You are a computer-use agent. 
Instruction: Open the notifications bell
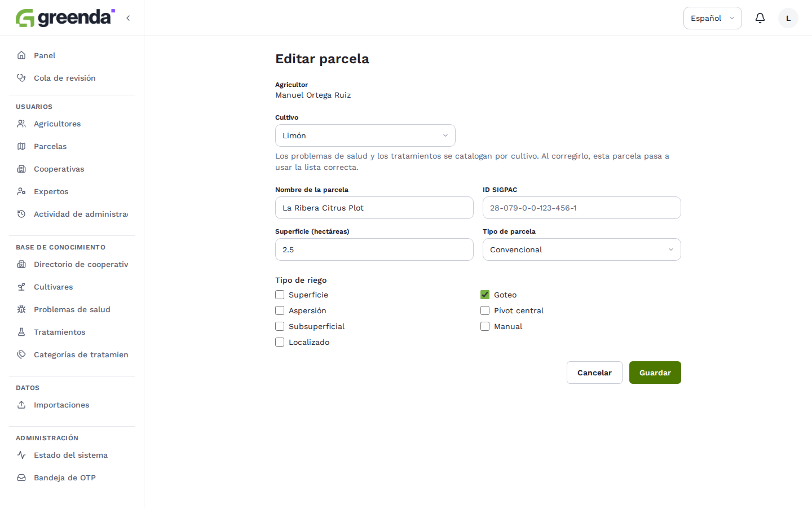[x=760, y=18]
